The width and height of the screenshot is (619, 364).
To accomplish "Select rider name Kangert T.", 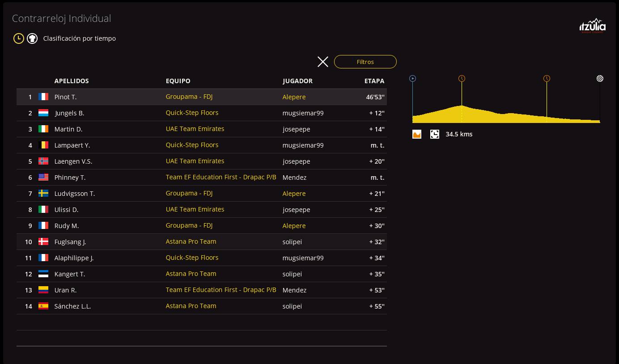I will click(70, 274).
